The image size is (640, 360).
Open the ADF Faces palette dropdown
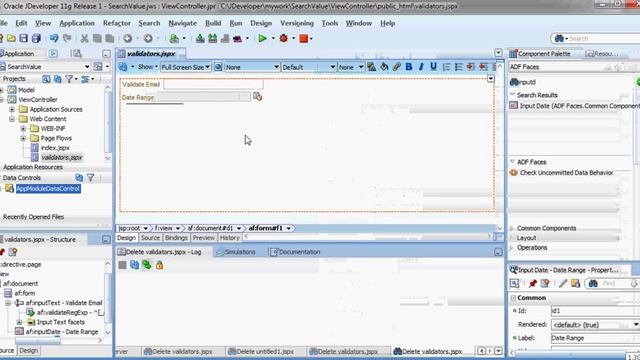point(573,67)
